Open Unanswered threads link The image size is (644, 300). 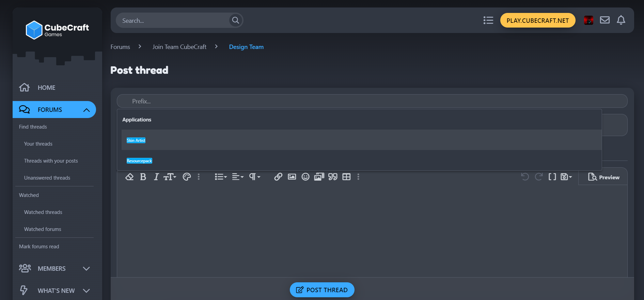pos(47,178)
